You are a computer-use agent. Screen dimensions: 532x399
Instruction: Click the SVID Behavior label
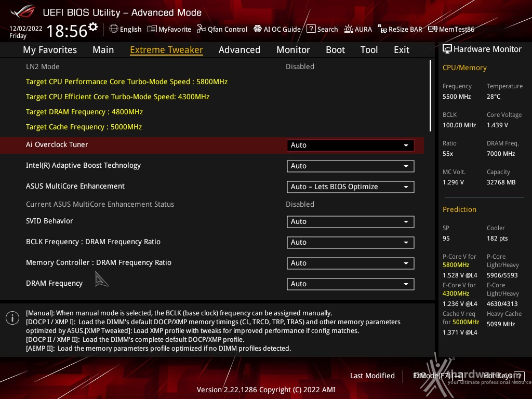[x=49, y=221]
